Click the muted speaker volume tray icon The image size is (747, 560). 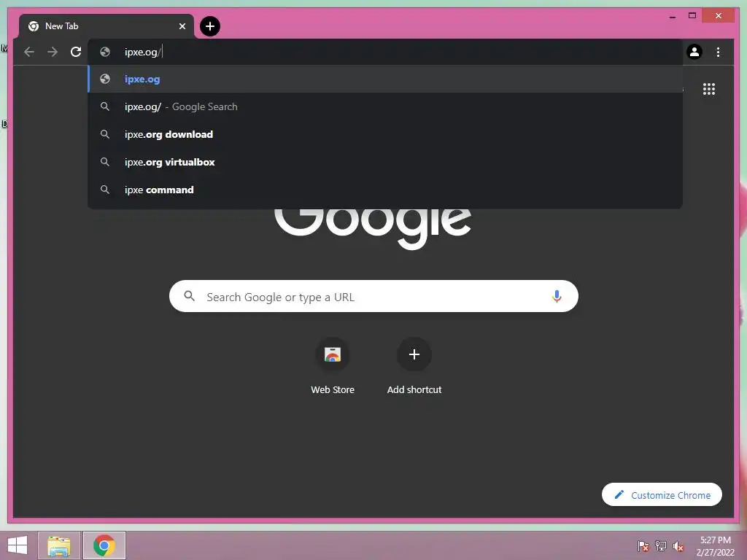678,545
